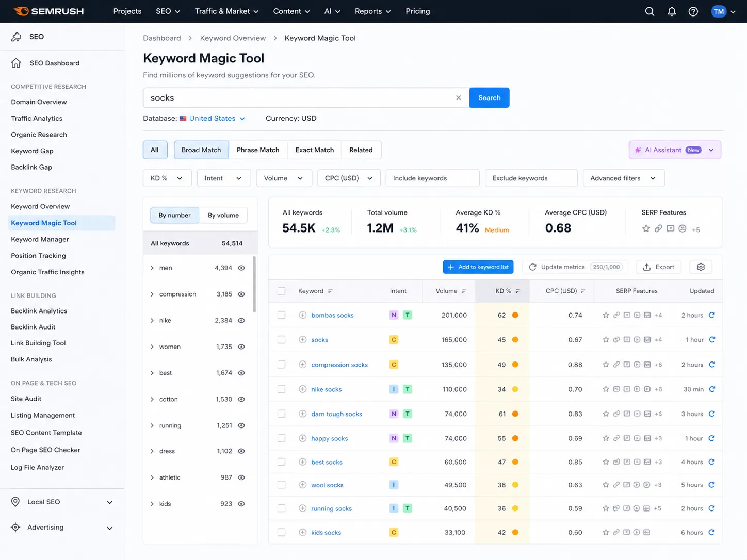Viewport: 747px width, 560px height.
Task: Refresh metrics for nike socks row
Action: coord(712,389)
